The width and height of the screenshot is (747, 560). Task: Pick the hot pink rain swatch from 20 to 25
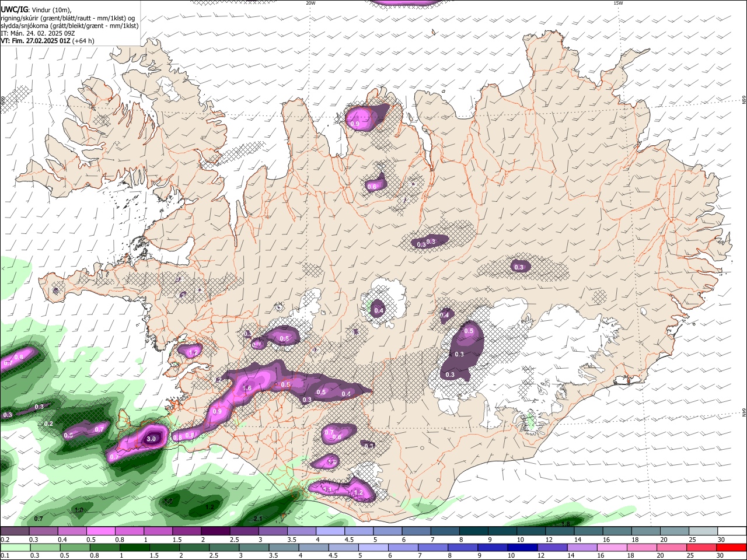coord(673,547)
